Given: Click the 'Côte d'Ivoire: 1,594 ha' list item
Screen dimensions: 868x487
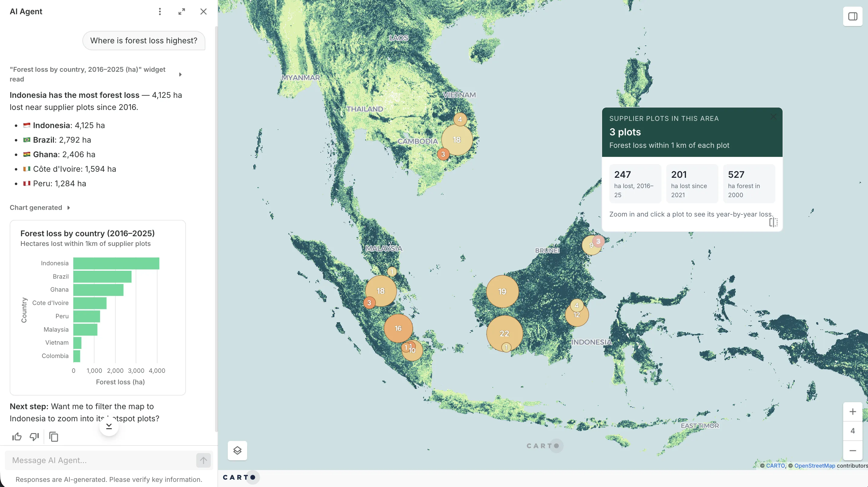Looking at the screenshot, I should click(x=70, y=169).
